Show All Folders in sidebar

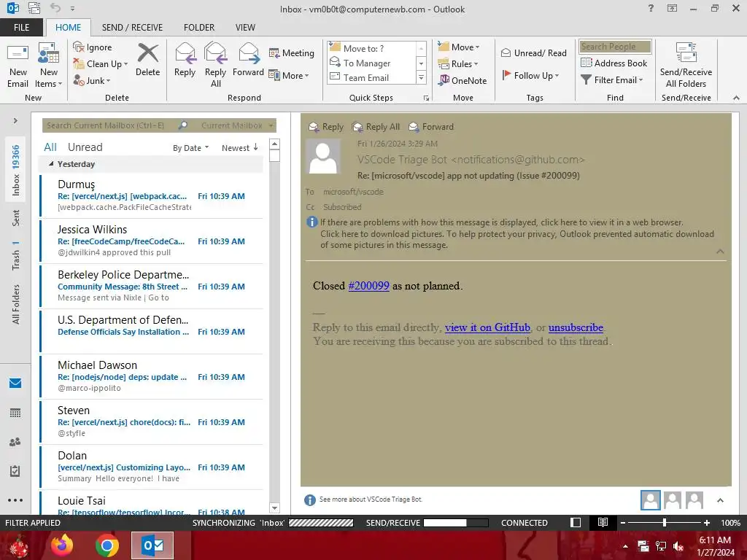[x=16, y=304]
